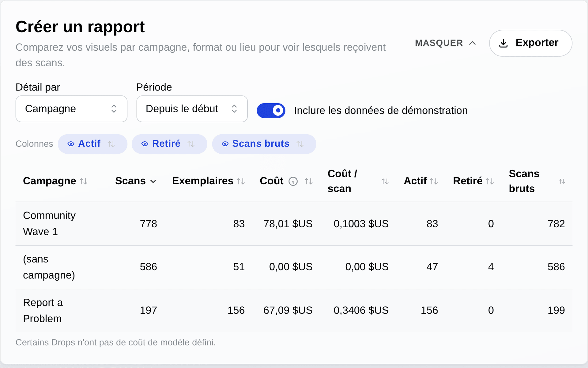The width and height of the screenshot is (588, 368).
Task: Sort by Exemplaires column arrows
Action: [241, 182]
